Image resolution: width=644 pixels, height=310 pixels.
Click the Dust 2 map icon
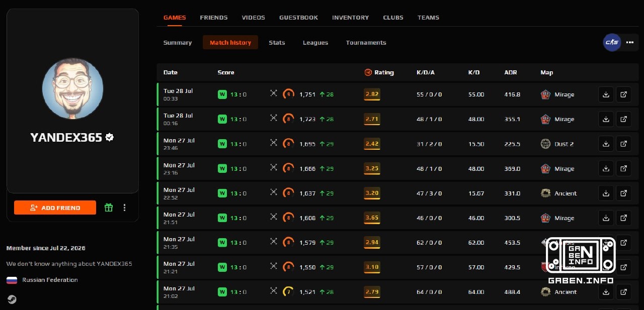[x=545, y=144]
